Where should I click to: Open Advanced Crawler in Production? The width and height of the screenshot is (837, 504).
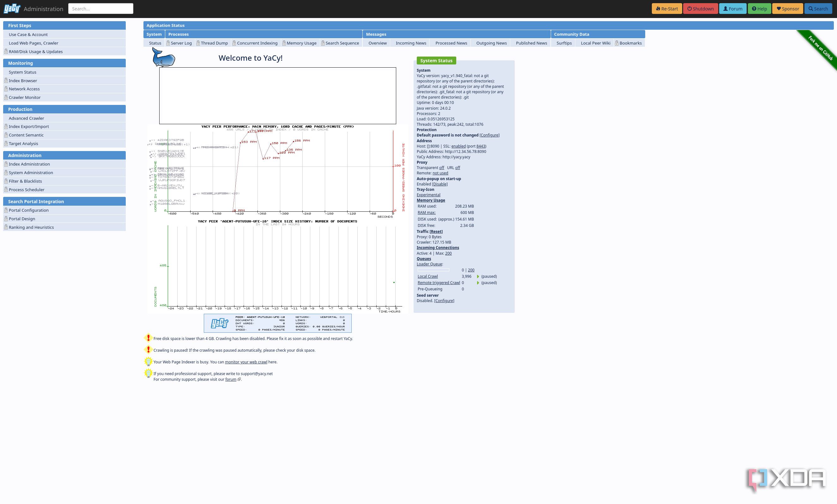click(x=64, y=118)
